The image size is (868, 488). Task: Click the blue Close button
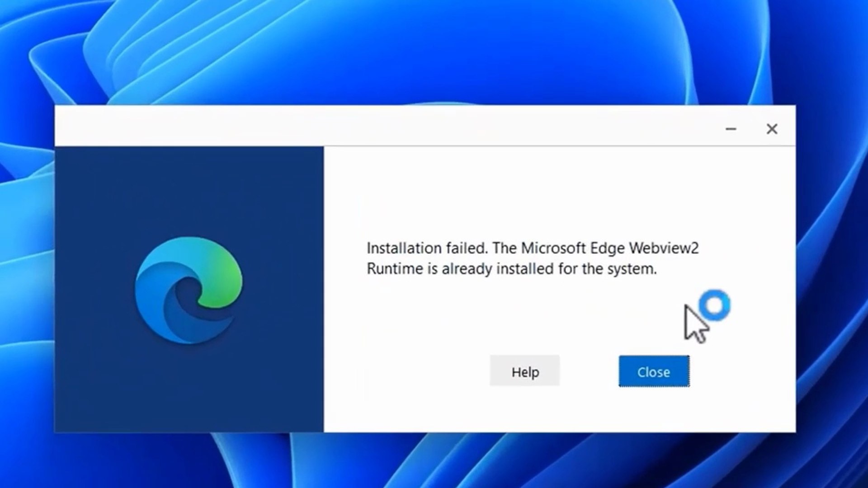point(654,371)
